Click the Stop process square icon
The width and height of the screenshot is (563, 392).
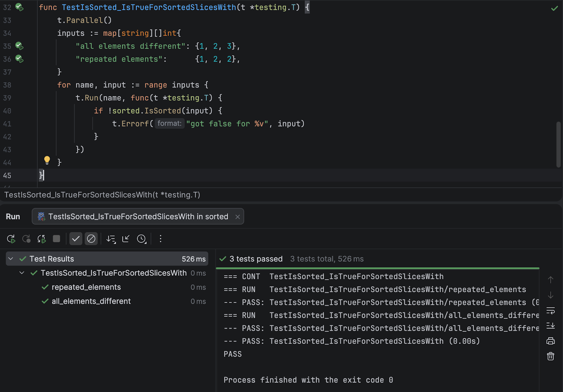coord(56,239)
